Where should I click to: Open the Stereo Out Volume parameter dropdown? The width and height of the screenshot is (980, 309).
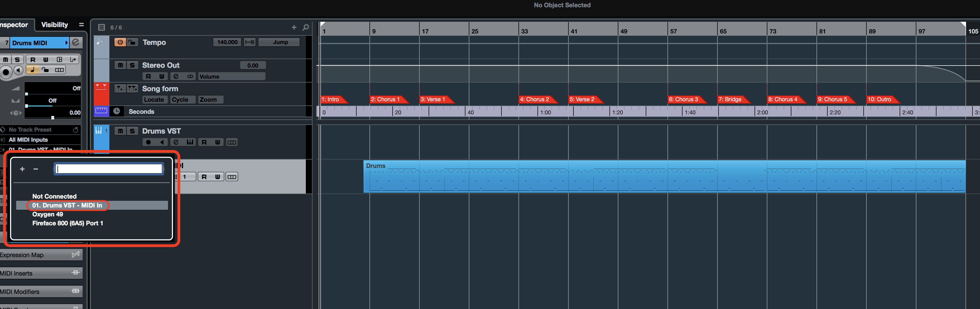point(231,77)
